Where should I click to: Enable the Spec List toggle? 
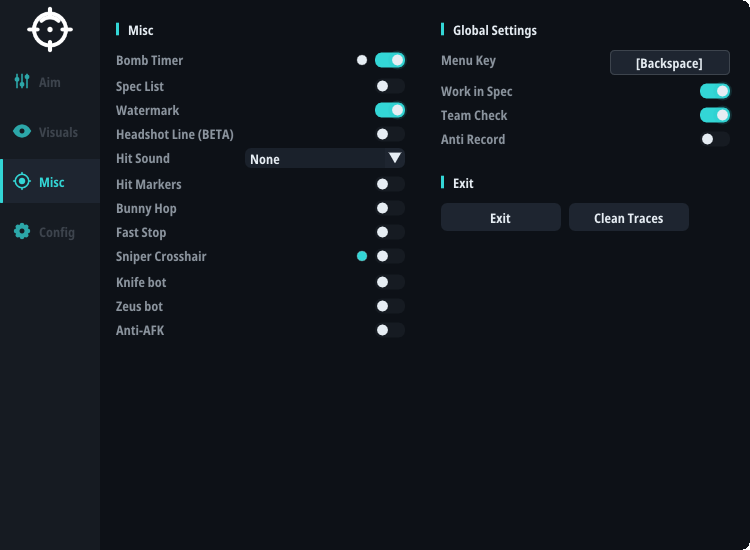tap(390, 86)
